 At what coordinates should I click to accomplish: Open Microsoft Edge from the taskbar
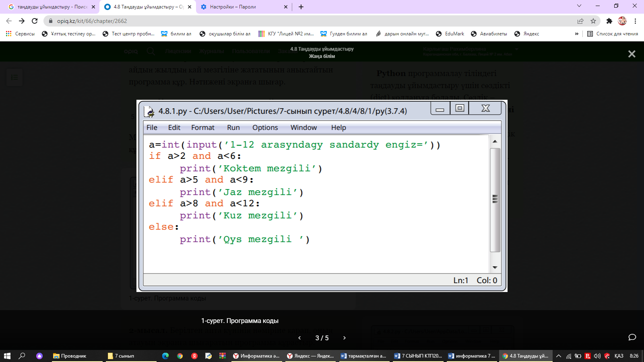click(x=165, y=356)
